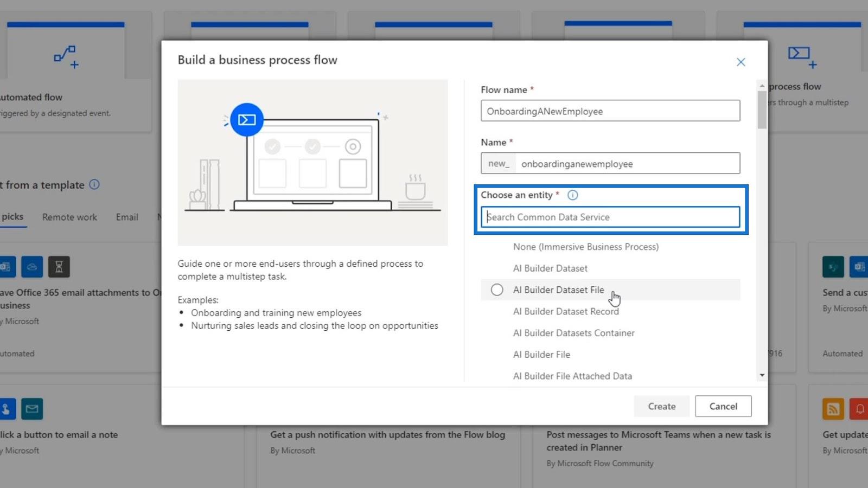The height and width of the screenshot is (488, 868).
Task: Click the dialog scrollbar thumb
Action: (762, 110)
